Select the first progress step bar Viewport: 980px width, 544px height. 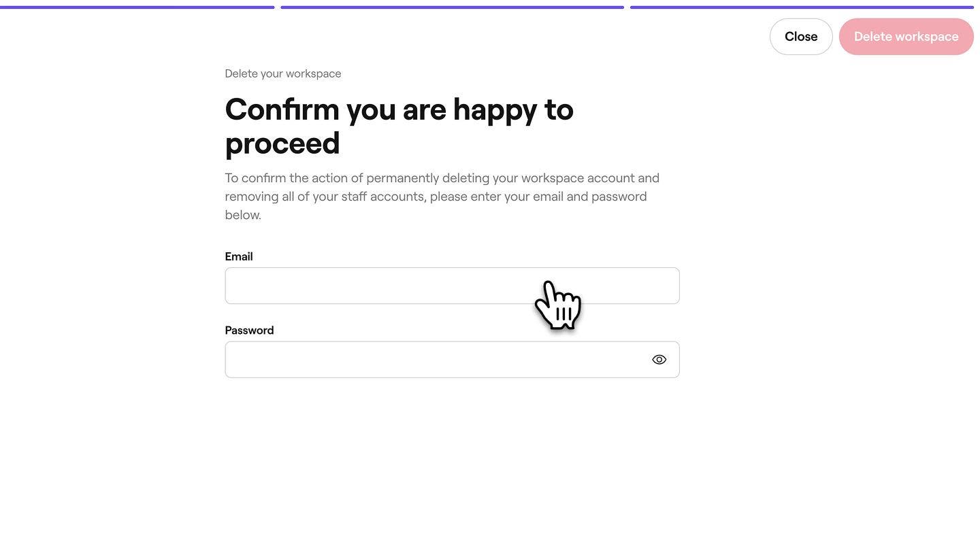pos(137,7)
